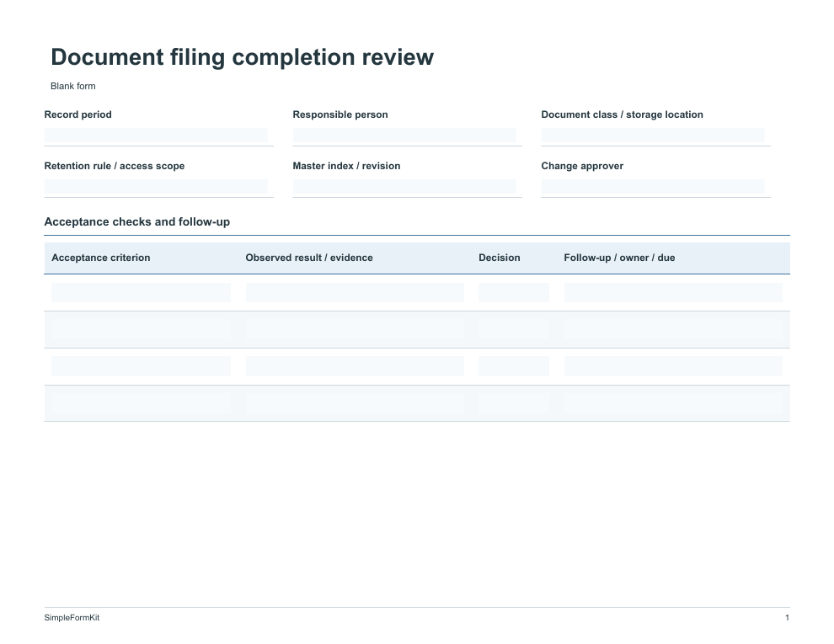This screenshot has width=834, height=644.
Task: Click the 'Follow-up / owner / due' column header
Action: tap(619, 258)
